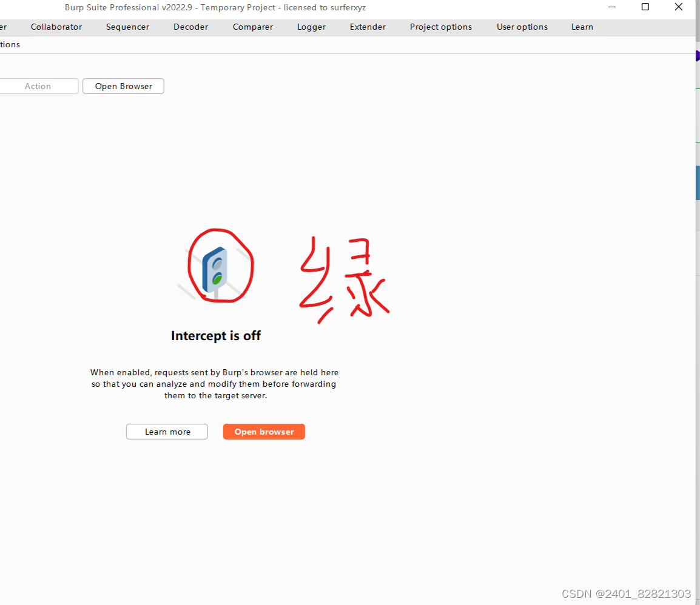Viewport: 700px width, 605px height.
Task: Open the Decoder tab
Action: coord(190,27)
